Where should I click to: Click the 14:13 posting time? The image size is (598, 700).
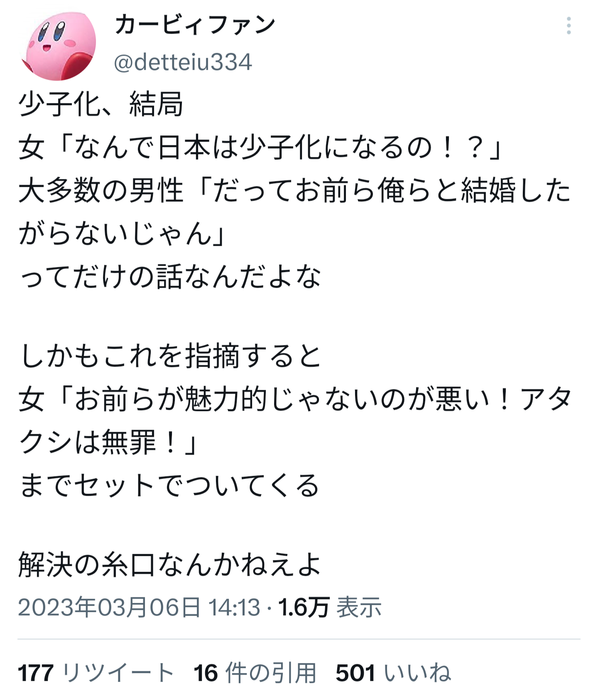(x=234, y=607)
